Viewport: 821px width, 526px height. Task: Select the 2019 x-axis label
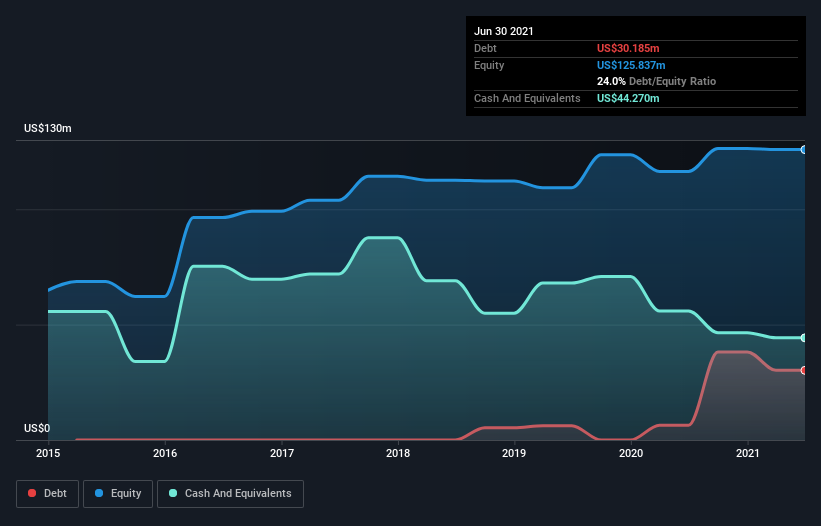pos(514,453)
